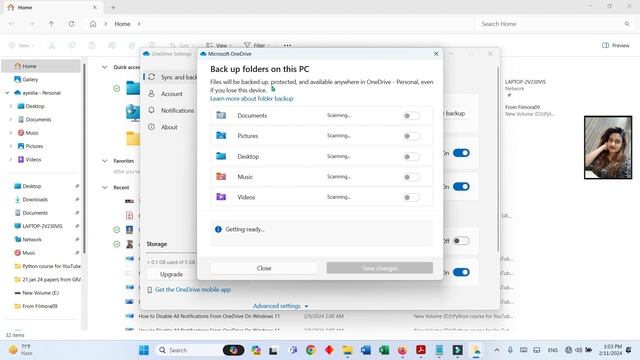Image resolution: width=640 pixels, height=360 pixels.
Task: Open pinned LAPTOP-2V230VIS in sidebar
Action: click(41, 226)
